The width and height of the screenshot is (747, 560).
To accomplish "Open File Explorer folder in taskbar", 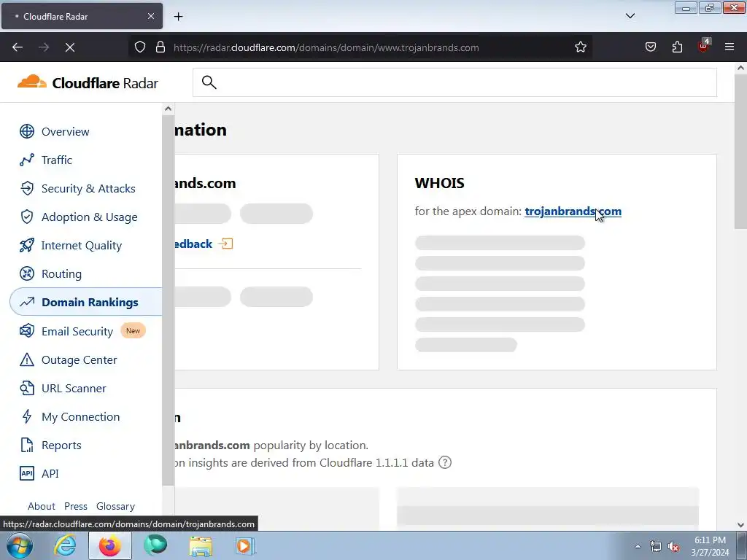I will pyautogui.click(x=201, y=545).
